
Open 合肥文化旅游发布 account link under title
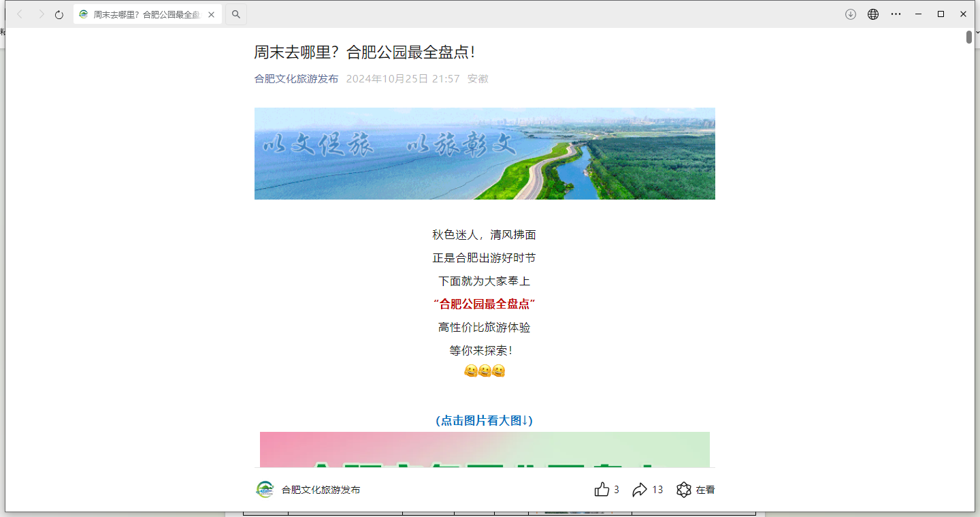click(x=296, y=79)
